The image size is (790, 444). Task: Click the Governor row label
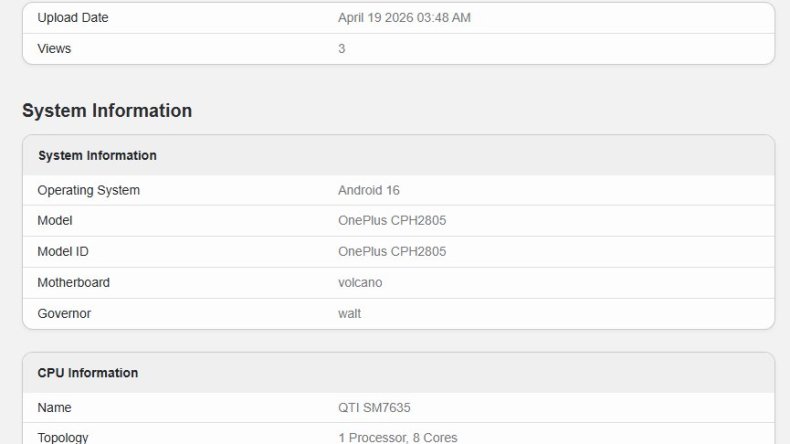pos(64,314)
